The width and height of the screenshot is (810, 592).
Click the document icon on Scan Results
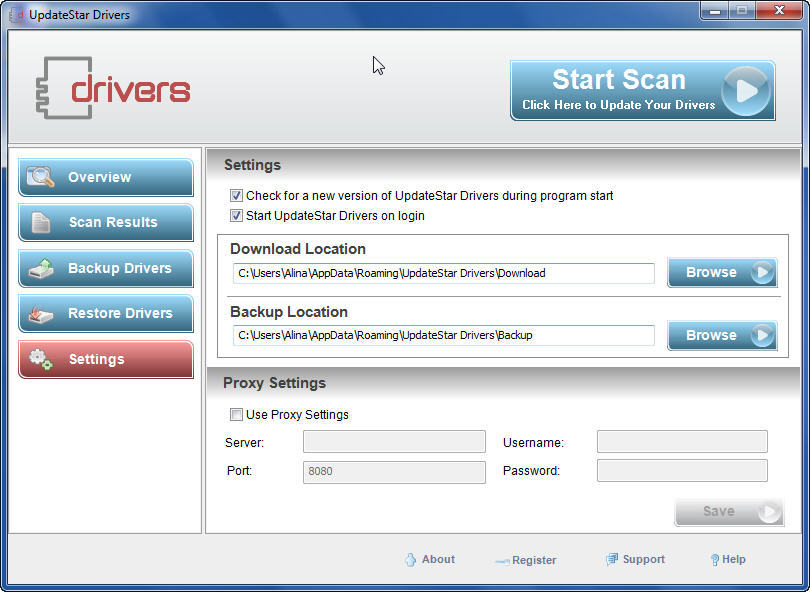[41, 222]
